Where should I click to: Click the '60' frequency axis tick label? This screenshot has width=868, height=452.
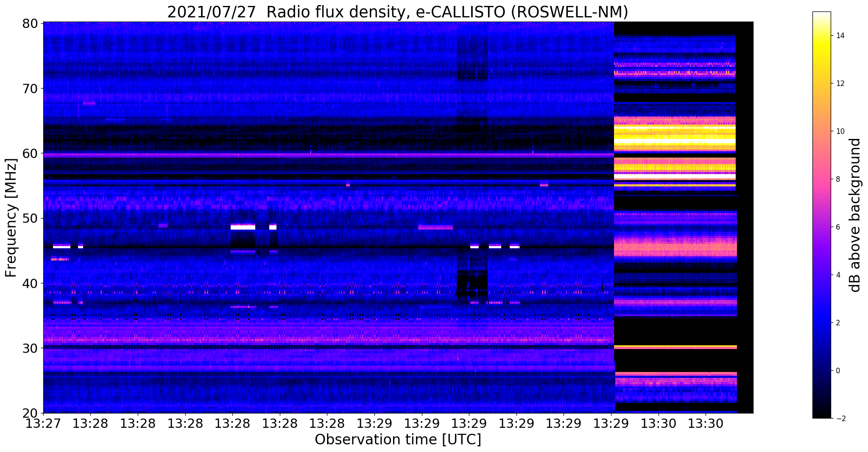coord(31,153)
